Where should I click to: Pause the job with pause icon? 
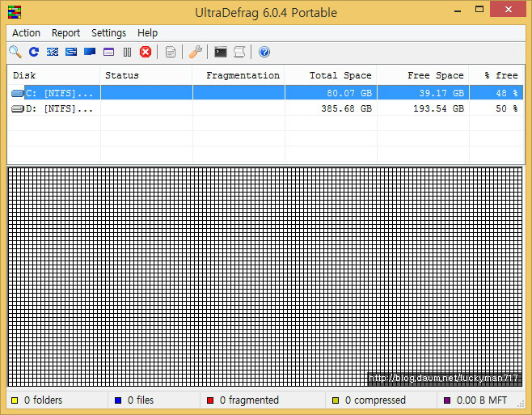coord(127,52)
